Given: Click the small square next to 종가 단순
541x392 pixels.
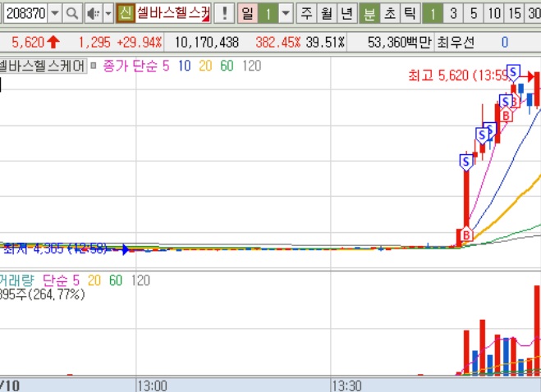Looking at the screenshot, I should 94,66.
